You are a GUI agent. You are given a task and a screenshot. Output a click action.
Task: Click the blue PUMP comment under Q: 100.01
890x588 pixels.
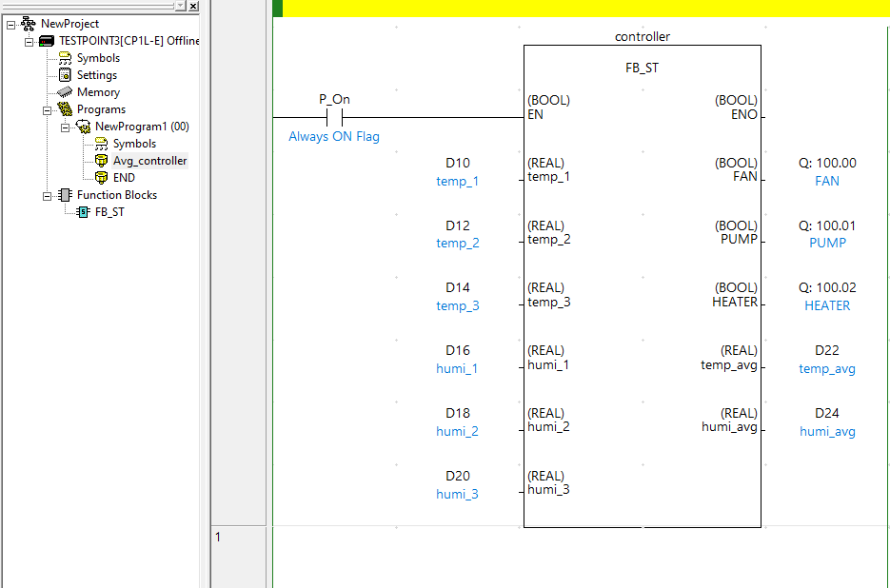(827, 243)
